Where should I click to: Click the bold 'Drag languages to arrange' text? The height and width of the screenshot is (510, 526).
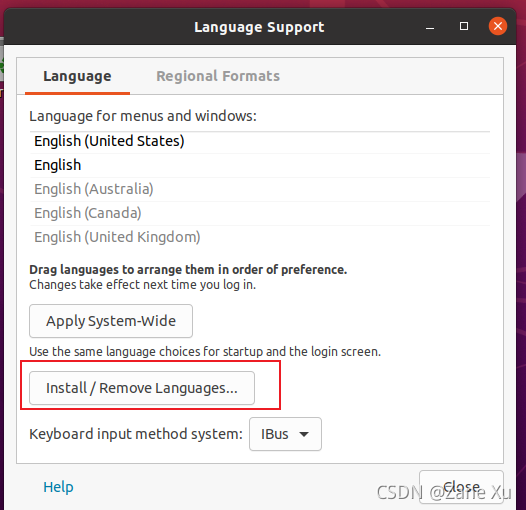pyautogui.click(x=188, y=270)
